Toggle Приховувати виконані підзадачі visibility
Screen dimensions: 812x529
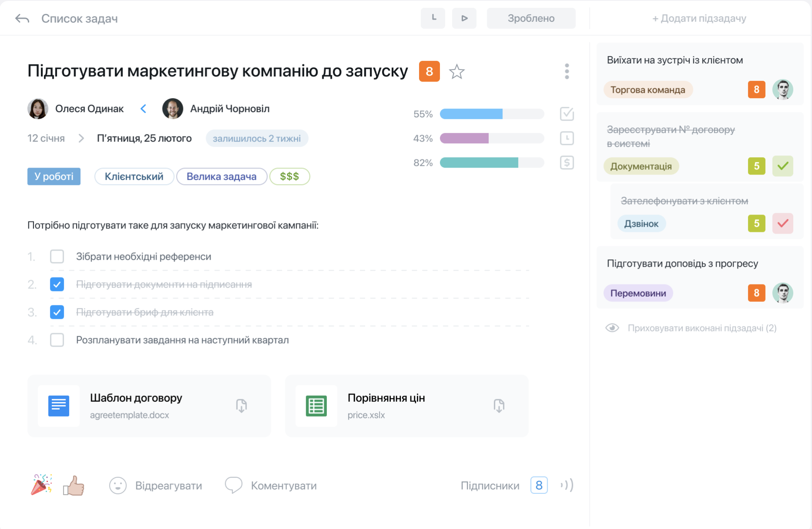point(612,328)
